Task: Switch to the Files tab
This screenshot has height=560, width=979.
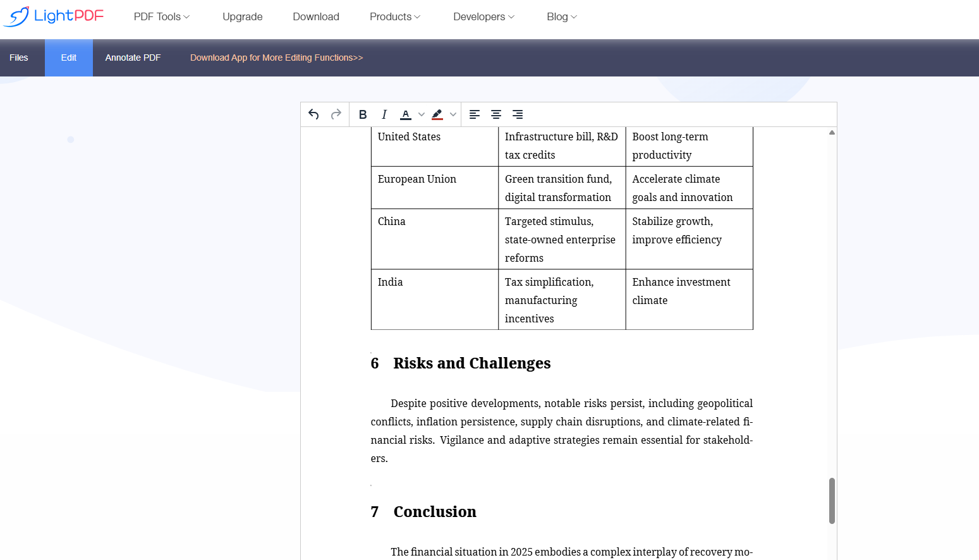Action: point(19,58)
